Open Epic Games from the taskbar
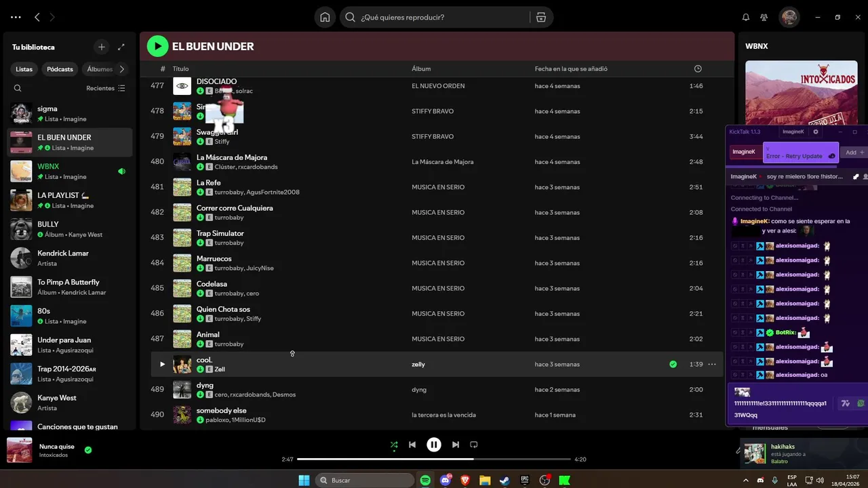The width and height of the screenshot is (868, 488). (x=524, y=480)
